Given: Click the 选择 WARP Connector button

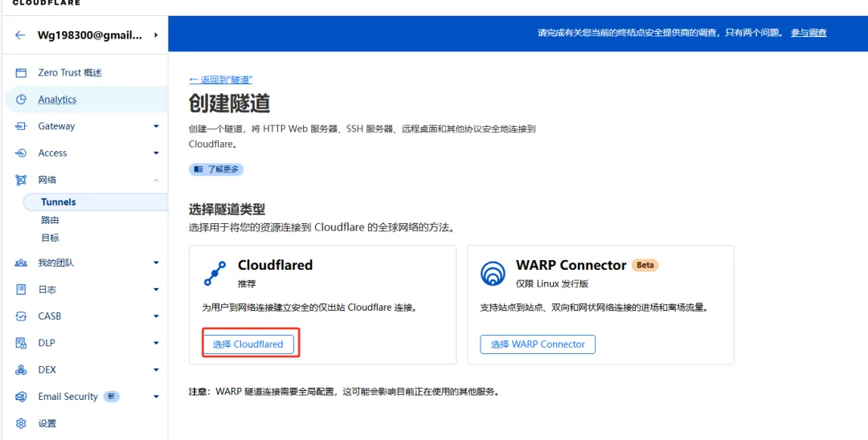Looking at the screenshot, I should click(x=538, y=344).
